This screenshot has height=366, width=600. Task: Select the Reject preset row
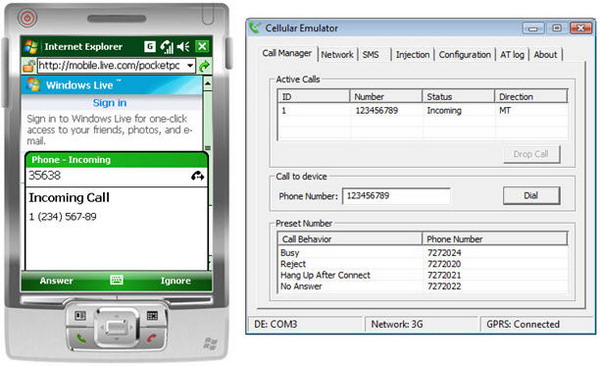(422, 264)
